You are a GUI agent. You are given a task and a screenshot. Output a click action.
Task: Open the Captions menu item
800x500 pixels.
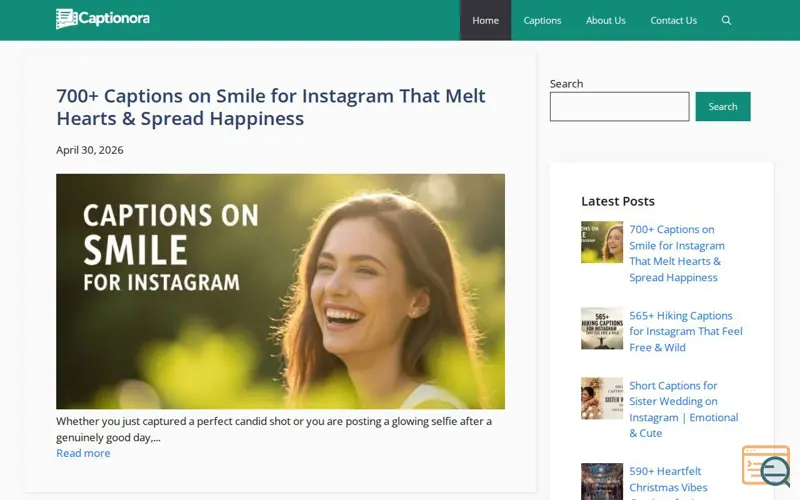542,20
